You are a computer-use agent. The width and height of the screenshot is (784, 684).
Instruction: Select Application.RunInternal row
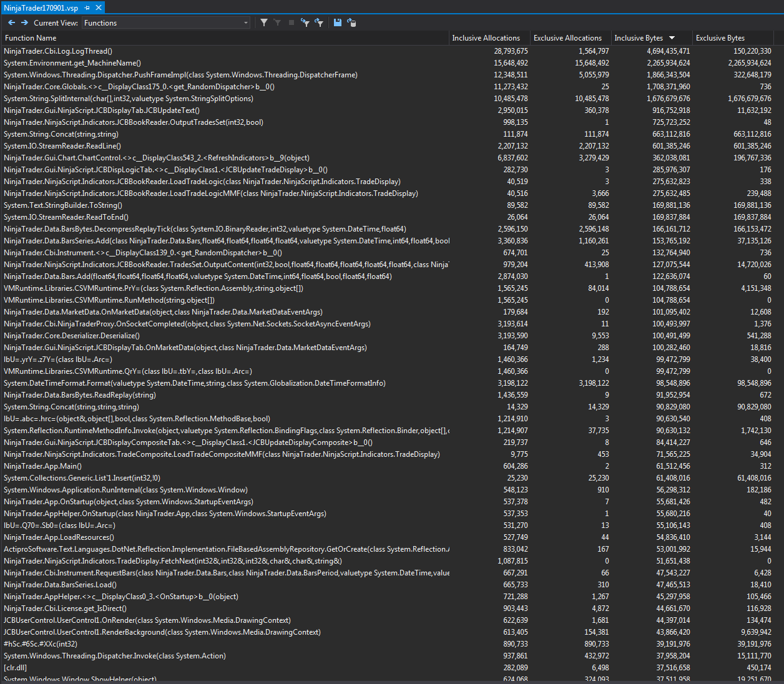[x=387, y=490]
